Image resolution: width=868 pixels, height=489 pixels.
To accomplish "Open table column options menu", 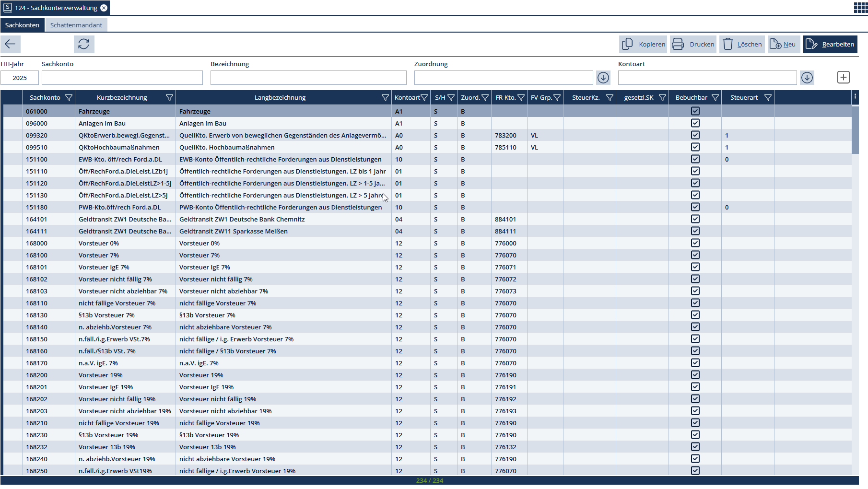I will tap(855, 97).
